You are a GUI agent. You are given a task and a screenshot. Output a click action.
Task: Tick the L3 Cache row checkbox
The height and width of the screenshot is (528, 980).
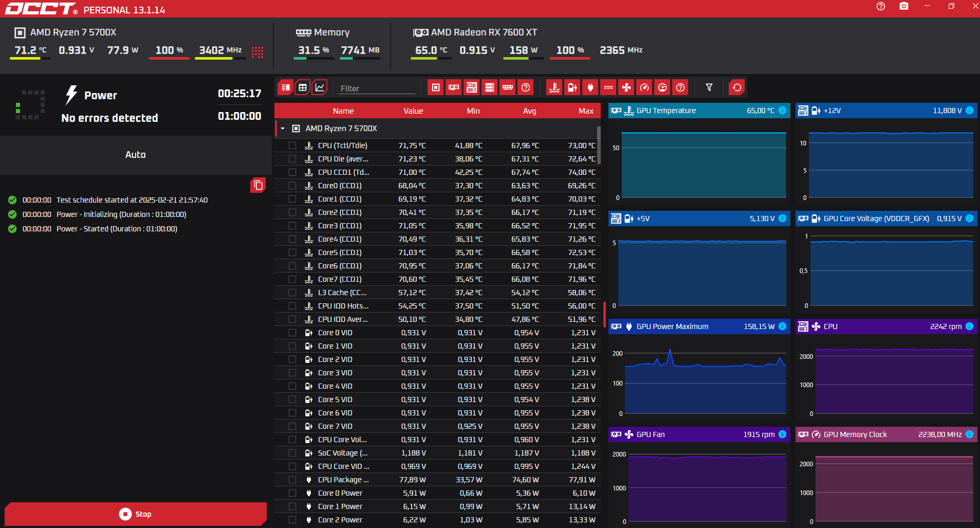[x=292, y=293]
